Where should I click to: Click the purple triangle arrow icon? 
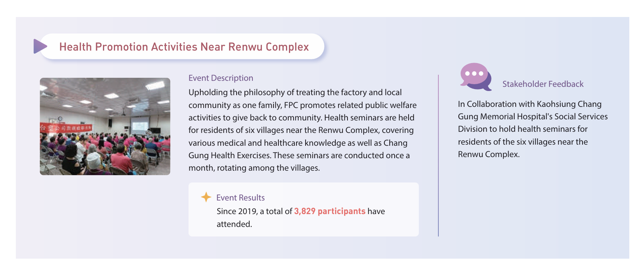point(40,46)
